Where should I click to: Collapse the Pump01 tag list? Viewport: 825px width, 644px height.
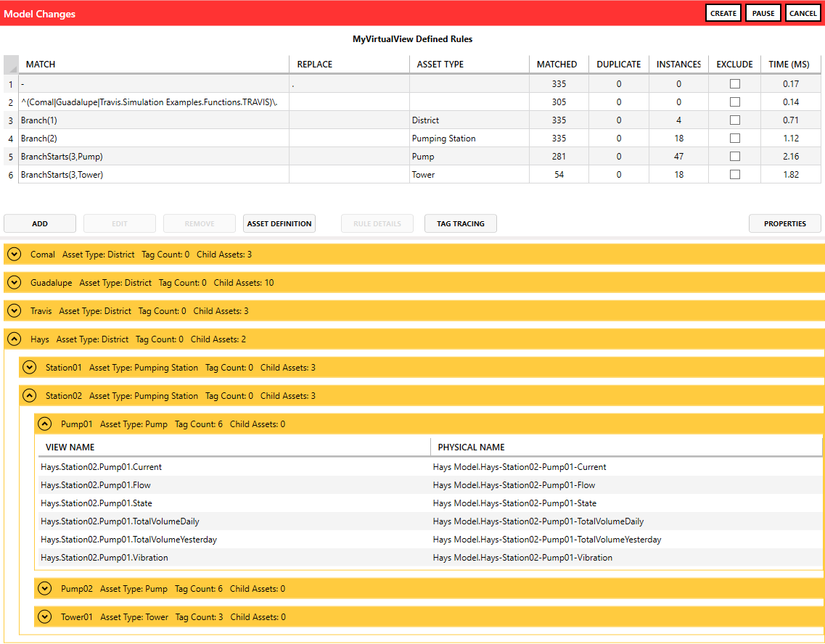45,424
